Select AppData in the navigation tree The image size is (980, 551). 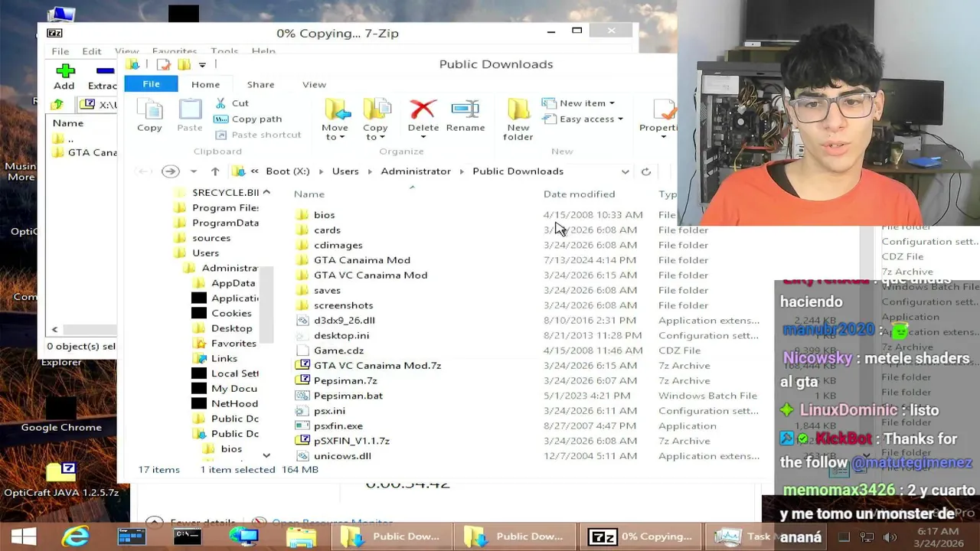(x=233, y=283)
